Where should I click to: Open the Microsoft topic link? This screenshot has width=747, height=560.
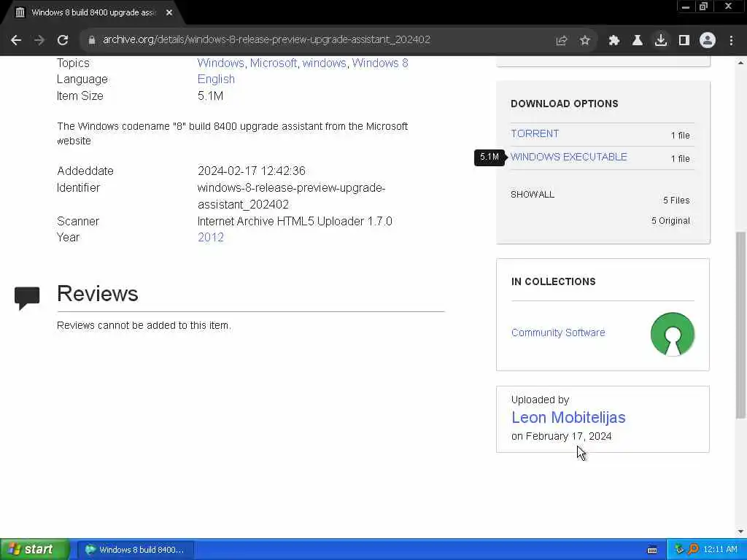coord(274,63)
